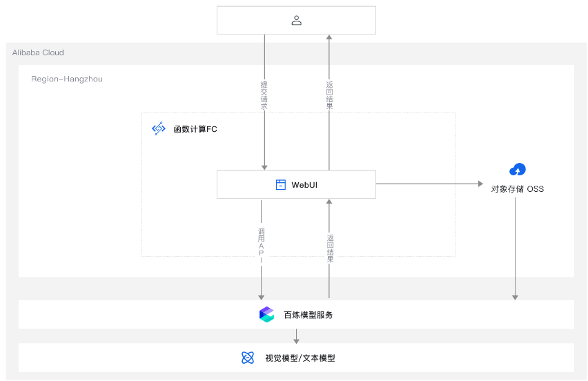Click the Function Compute FC code icon
This screenshot has height=381, width=588.
159,128
